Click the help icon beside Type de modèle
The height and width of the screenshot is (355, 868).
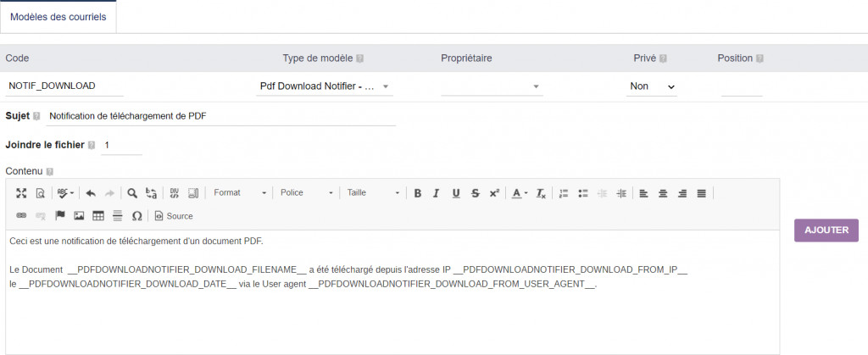pos(359,58)
